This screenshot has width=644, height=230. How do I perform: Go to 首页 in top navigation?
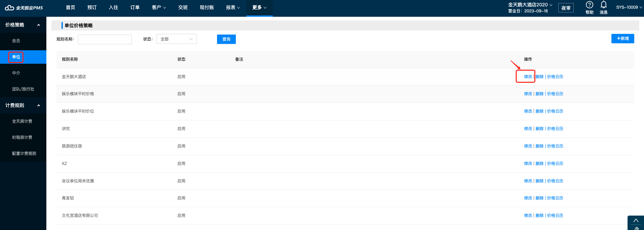[71, 8]
